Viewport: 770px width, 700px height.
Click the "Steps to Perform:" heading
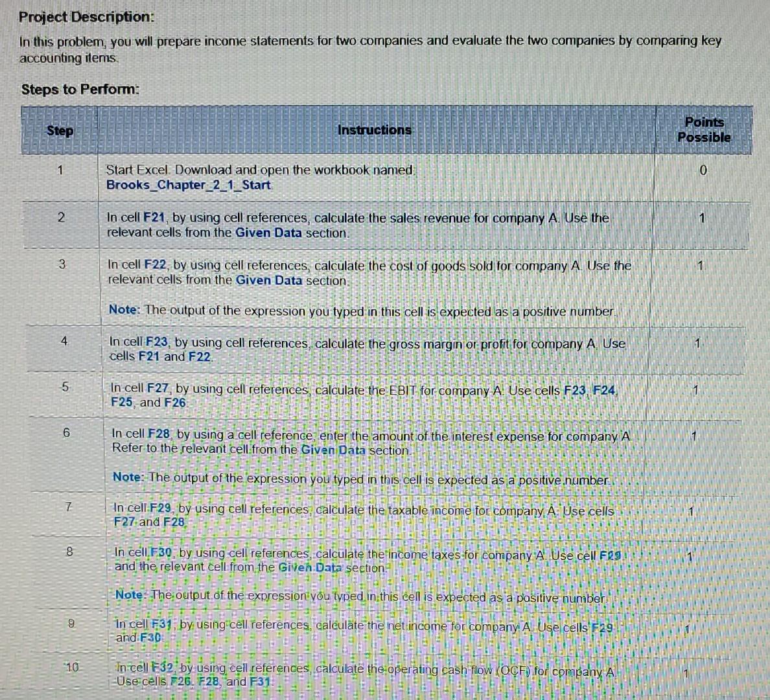click(80, 89)
